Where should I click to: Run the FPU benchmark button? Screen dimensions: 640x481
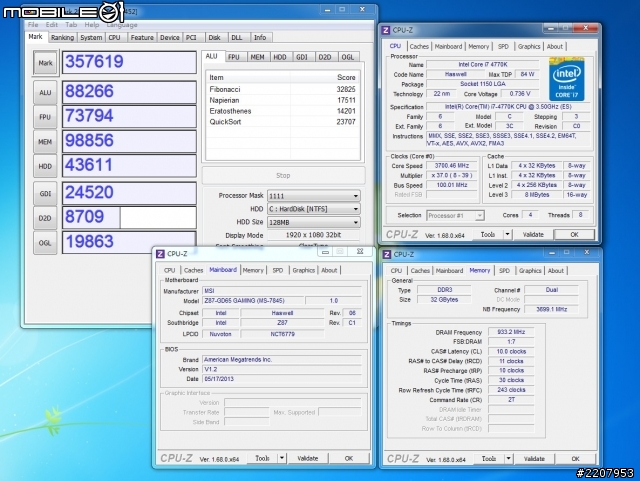[45, 117]
